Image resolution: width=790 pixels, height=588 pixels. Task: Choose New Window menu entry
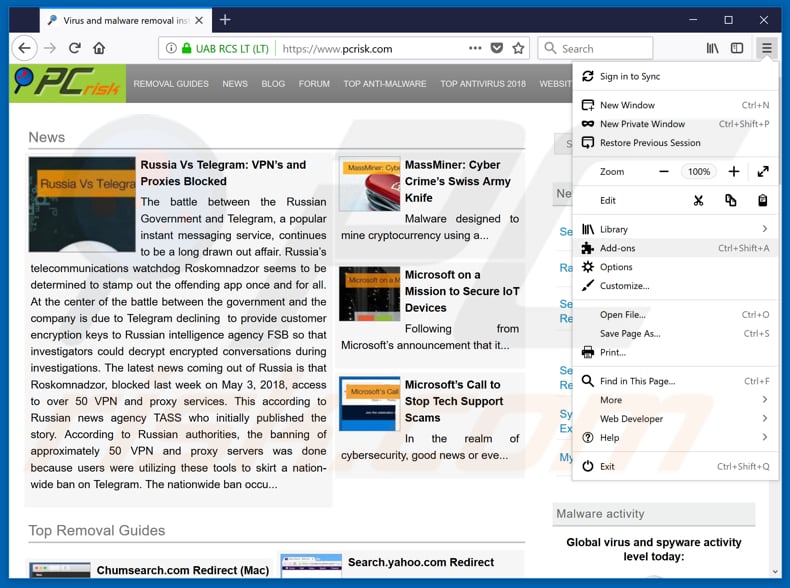pos(675,105)
